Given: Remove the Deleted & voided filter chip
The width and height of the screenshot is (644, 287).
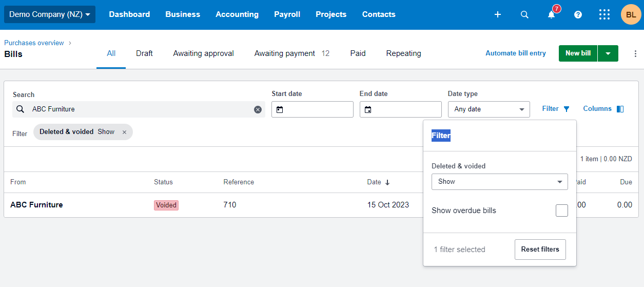Looking at the screenshot, I should click(124, 132).
